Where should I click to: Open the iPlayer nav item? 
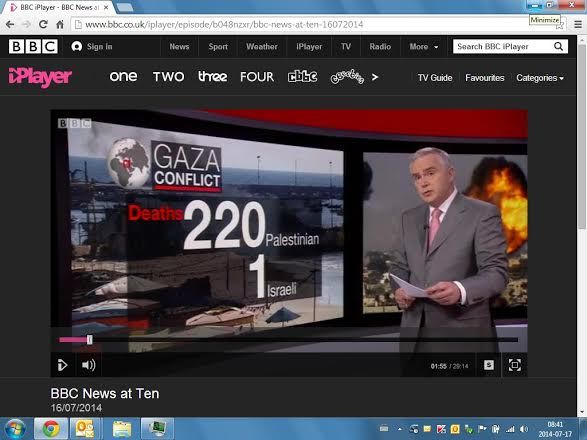[x=309, y=47]
